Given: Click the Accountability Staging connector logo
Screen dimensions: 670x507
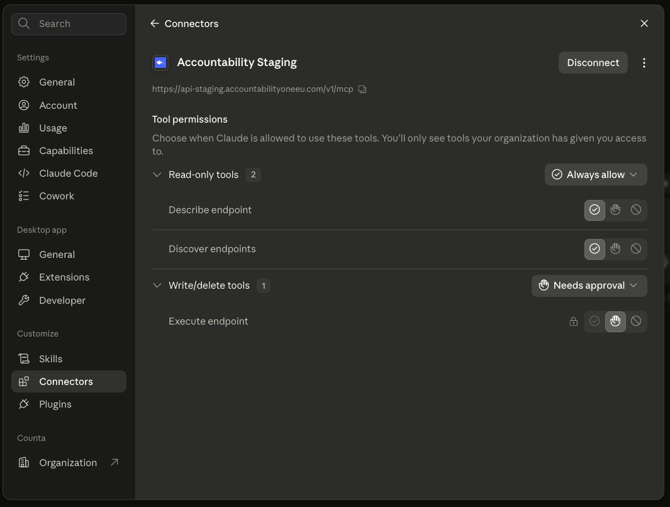Looking at the screenshot, I should tap(161, 63).
